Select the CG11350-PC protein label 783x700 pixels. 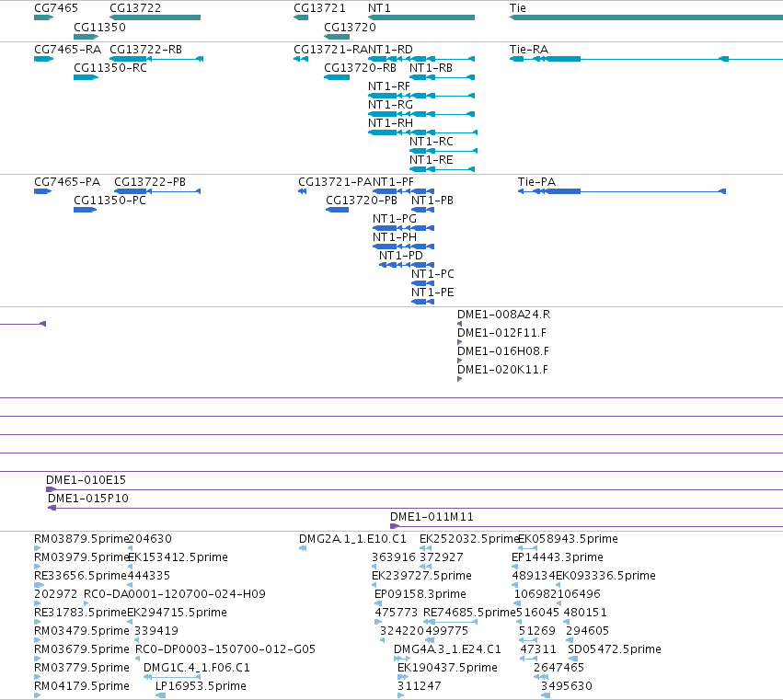click(x=109, y=201)
